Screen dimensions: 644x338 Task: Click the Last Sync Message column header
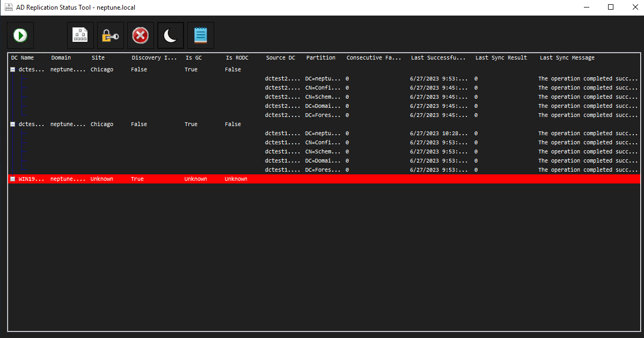click(567, 58)
